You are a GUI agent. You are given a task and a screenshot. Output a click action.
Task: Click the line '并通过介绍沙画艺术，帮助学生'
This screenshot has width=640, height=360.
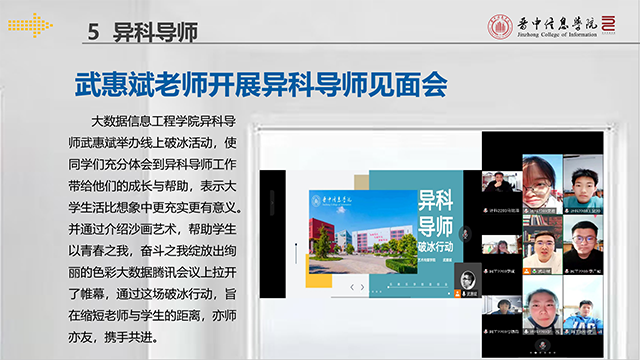point(152,229)
